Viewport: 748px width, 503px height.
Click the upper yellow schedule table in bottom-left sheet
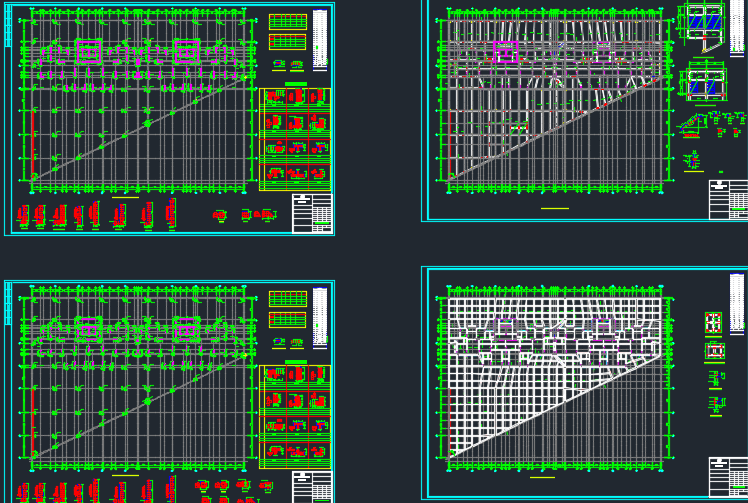(x=288, y=299)
